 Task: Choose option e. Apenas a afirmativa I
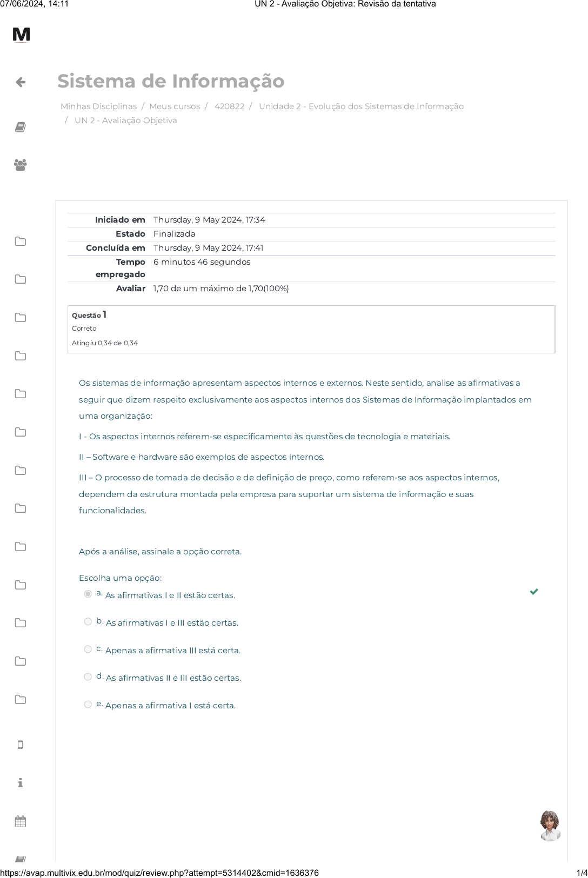click(x=88, y=704)
